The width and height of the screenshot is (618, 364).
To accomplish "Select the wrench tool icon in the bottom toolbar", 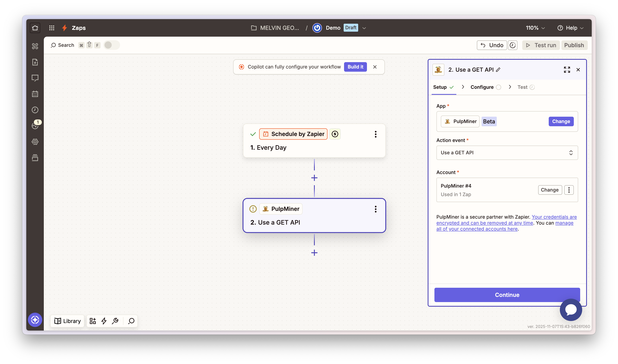I will 115,321.
